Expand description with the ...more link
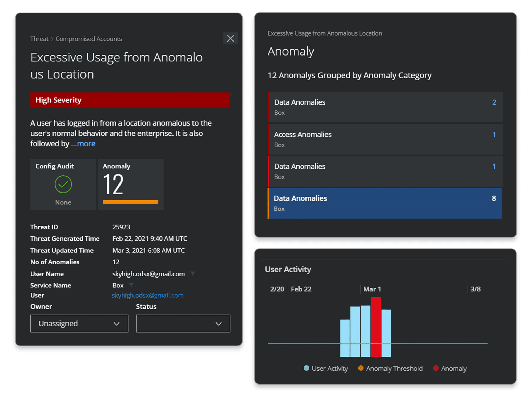The height and width of the screenshot is (398, 532). (83, 143)
